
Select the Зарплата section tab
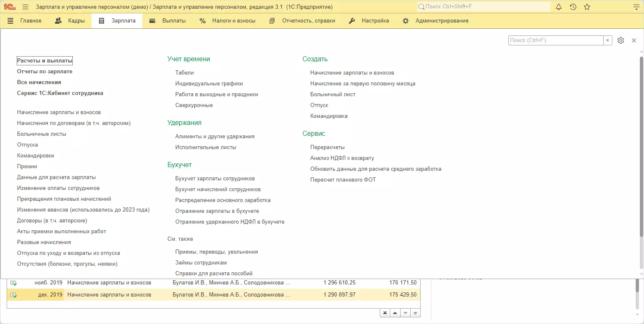click(117, 21)
